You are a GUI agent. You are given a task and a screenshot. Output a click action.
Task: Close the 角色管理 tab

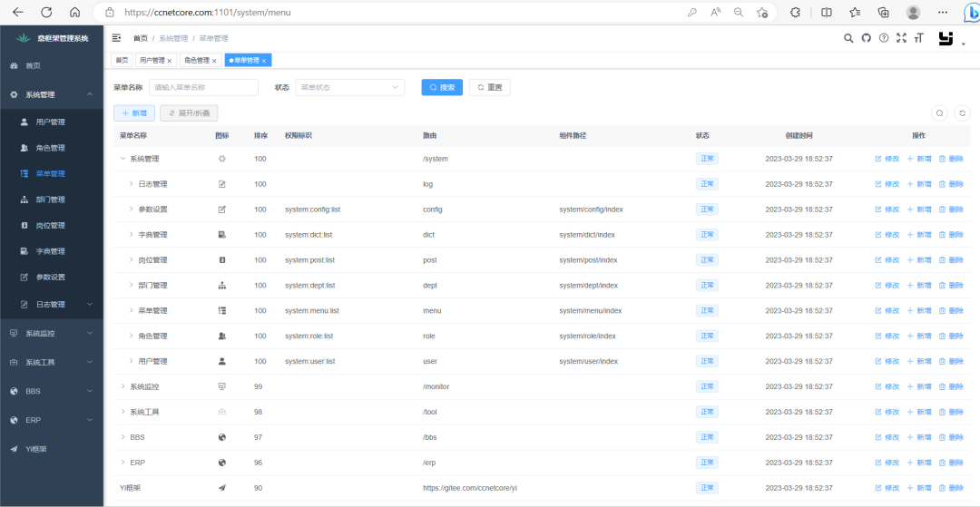coord(214,61)
